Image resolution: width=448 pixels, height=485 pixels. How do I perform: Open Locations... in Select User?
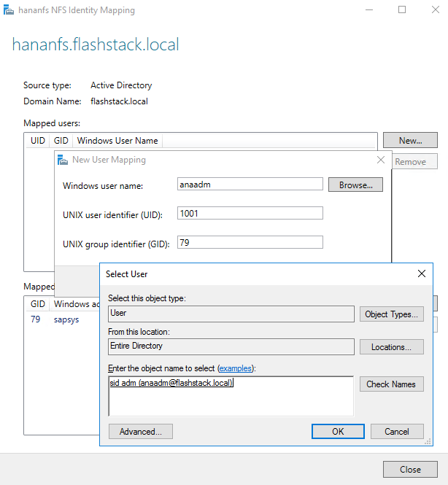point(391,347)
